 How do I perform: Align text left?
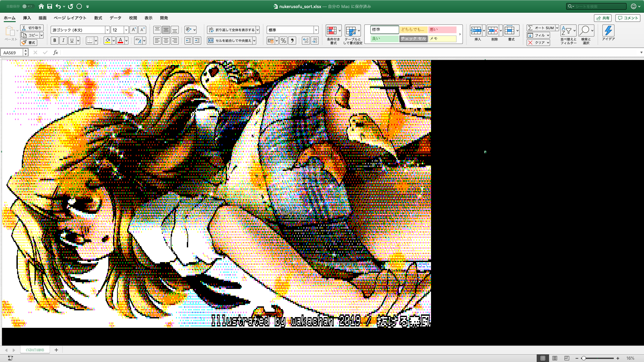pos(157,41)
